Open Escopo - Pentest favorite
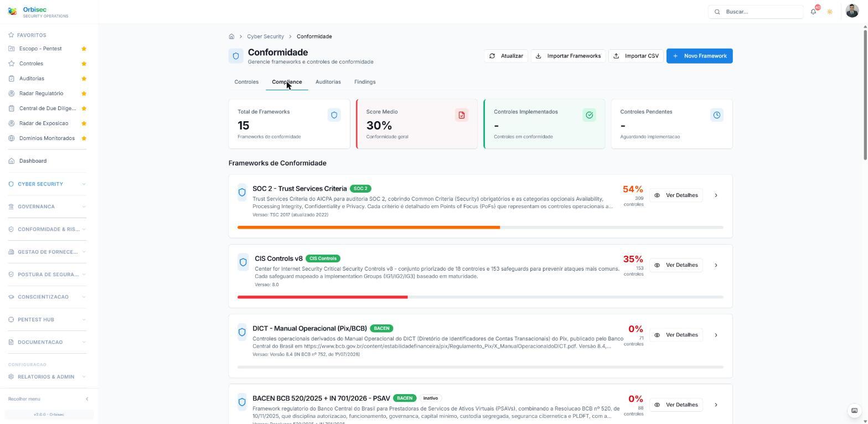Screen dimensions: 868x424 coord(40,49)
